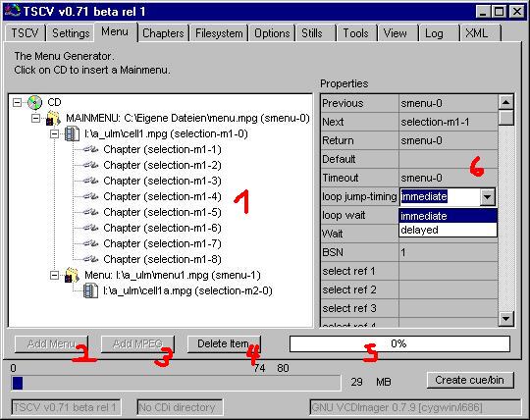530x420 pixels.
Task: Select the MAINMENU folder icon
Action: coord(53,119)
